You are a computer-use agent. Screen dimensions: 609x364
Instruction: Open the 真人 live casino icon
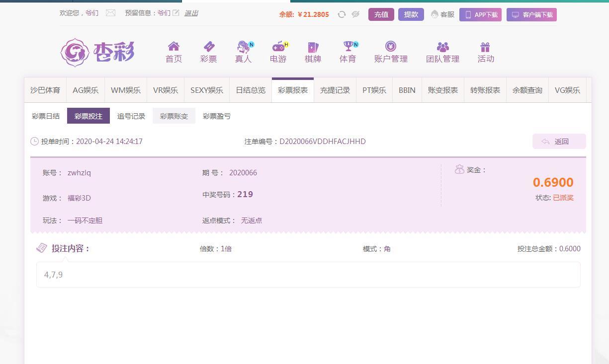pos(243,47)
